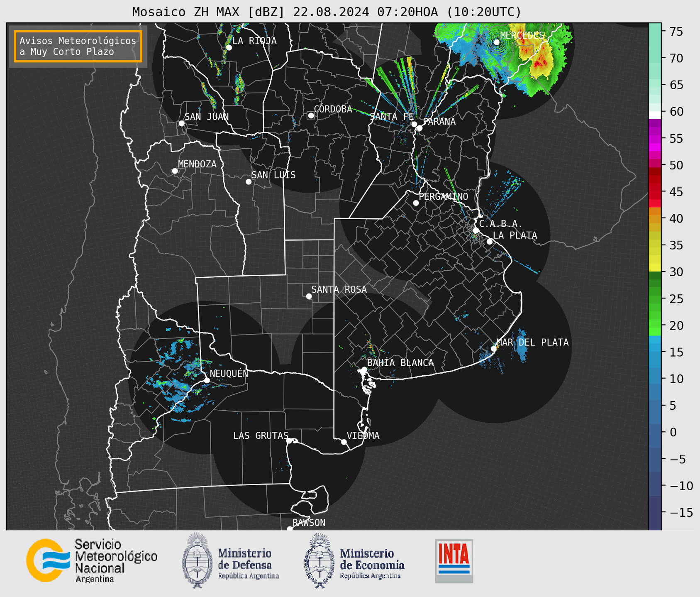Click the MENDOZA city marker dot
Screen dimensions: 700x597
(175, 171)
